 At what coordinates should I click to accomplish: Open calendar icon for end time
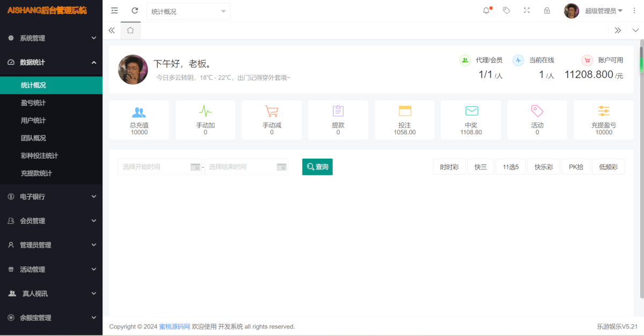pyautogui.click(x=282, y=167)
